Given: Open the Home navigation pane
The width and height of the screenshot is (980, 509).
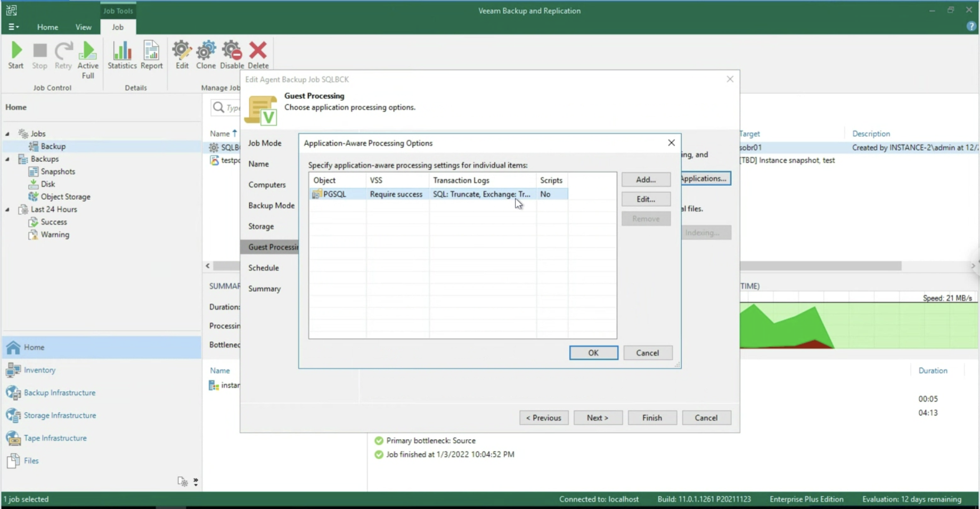Looking at the screenshot, I should pyautogui.click(x=102, y=347).
